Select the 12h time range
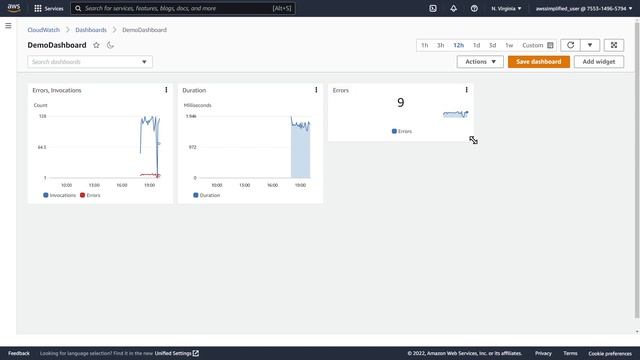 click(x=458, y=45)
